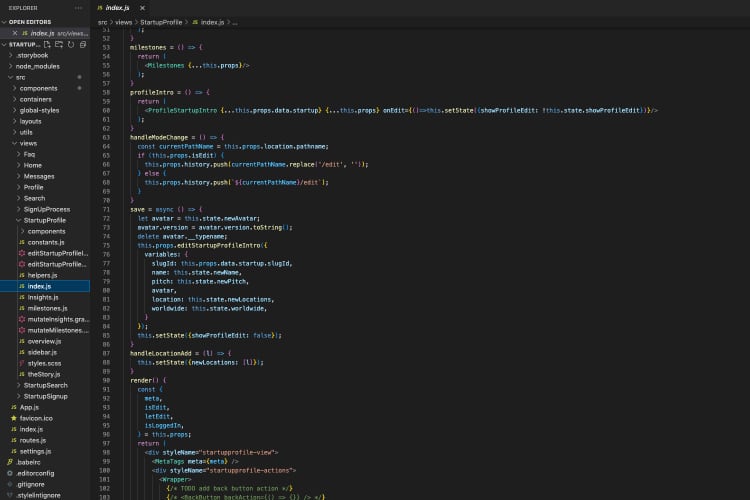The height and width of the screenshot is (500, 750).
Task: Expand the node_modules folder
Action: click(x=38, y=66)
